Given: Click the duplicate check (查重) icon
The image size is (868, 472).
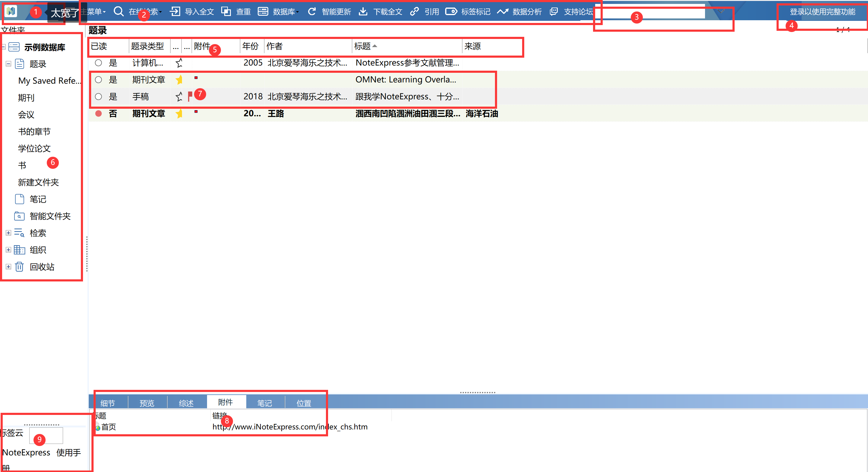Looking at the screenshot, I should [x=226, y=11].
